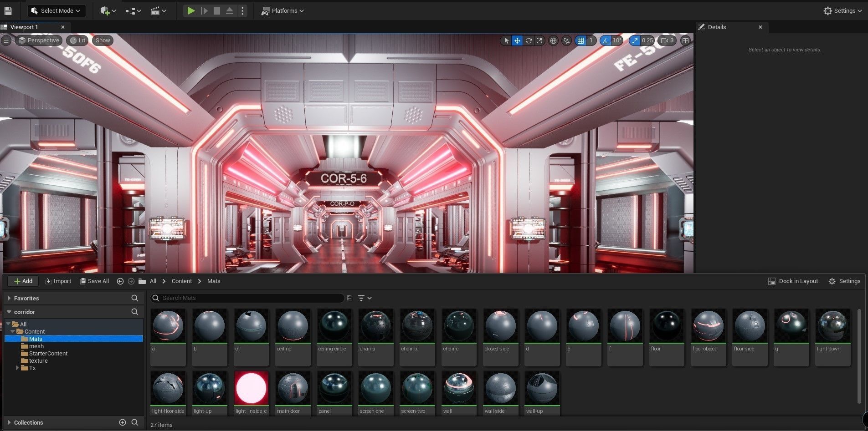Image resolution: width=868 pixels, height=431 pixels.
Task: Open Content Browser Settings
Action: point(844,281)
